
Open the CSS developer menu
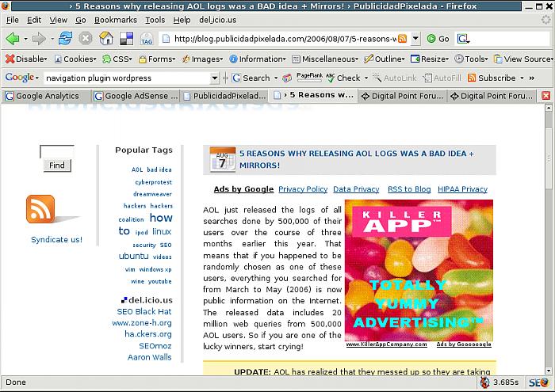(x=117, y=59)
